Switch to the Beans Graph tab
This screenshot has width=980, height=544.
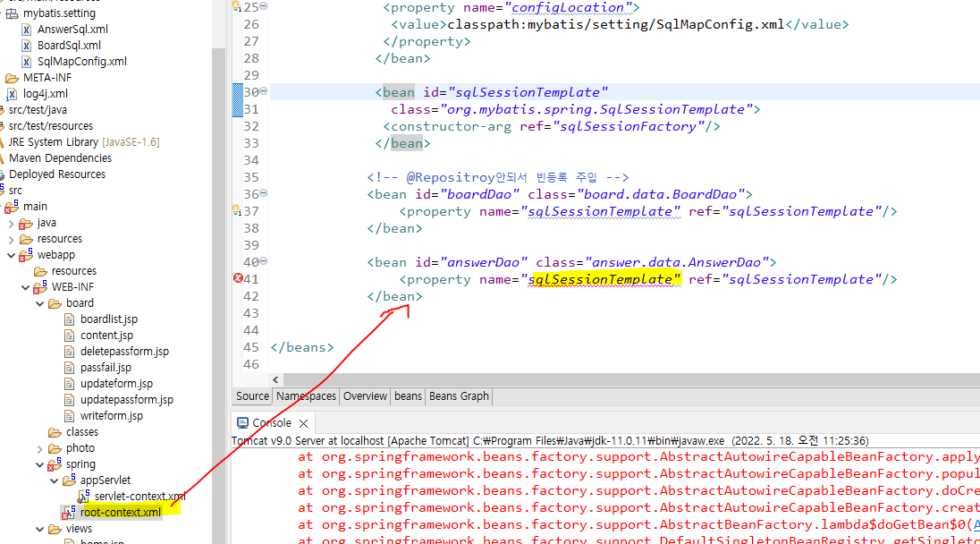point(459,395)
